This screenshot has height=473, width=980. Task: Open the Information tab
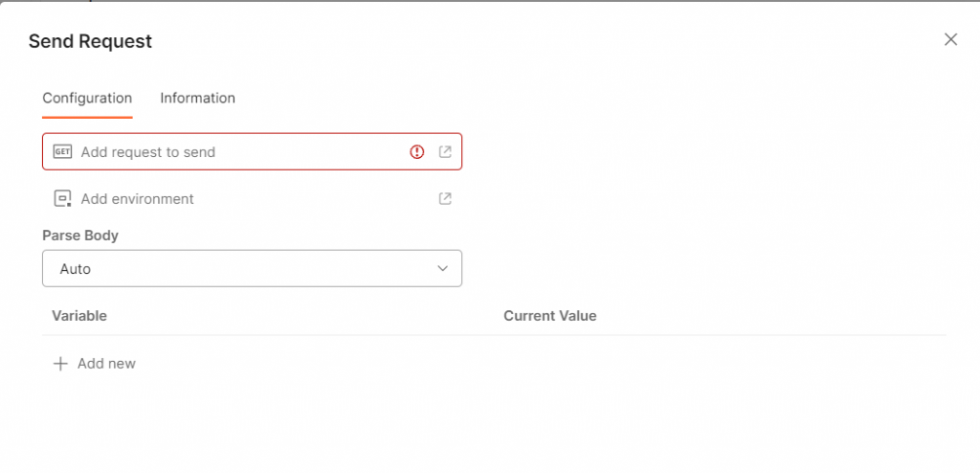[x=197, y=99]
